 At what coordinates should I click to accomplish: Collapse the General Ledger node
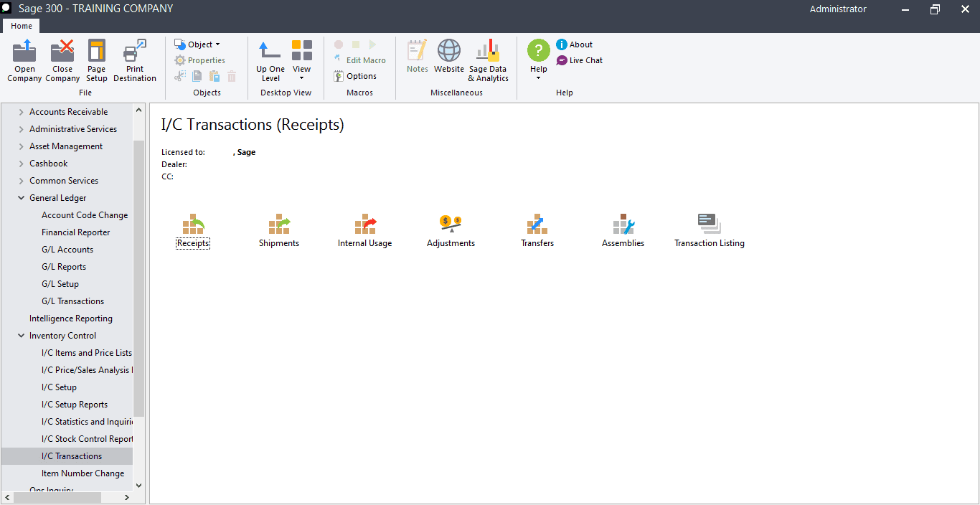click(22, 198)
